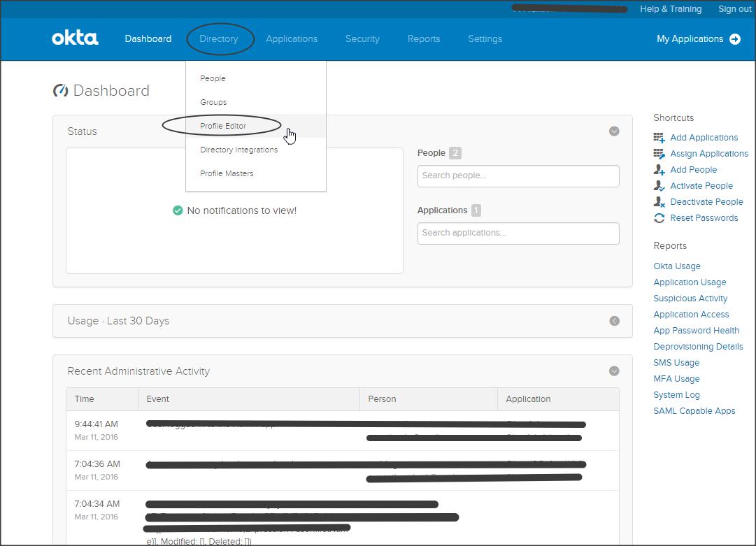Open the My Applications link
The image size is (756, 546).
(x=690, y=39)
